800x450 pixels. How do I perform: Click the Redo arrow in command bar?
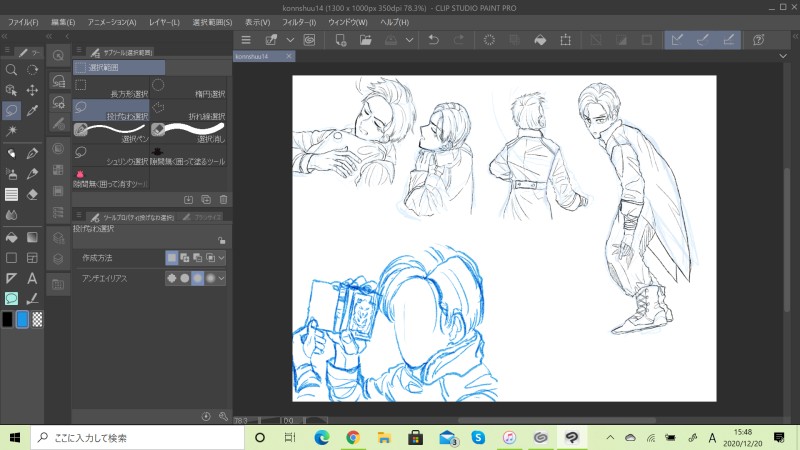459,40
